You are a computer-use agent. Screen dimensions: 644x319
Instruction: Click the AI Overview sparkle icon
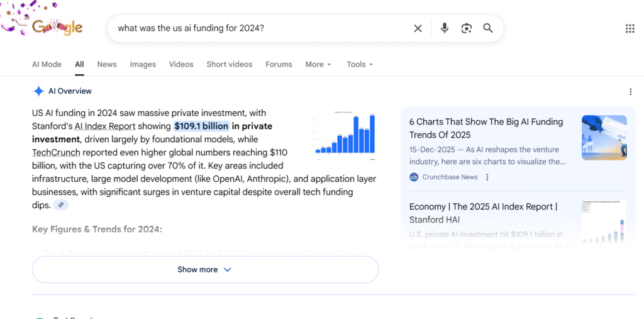[x=38, y=91]
